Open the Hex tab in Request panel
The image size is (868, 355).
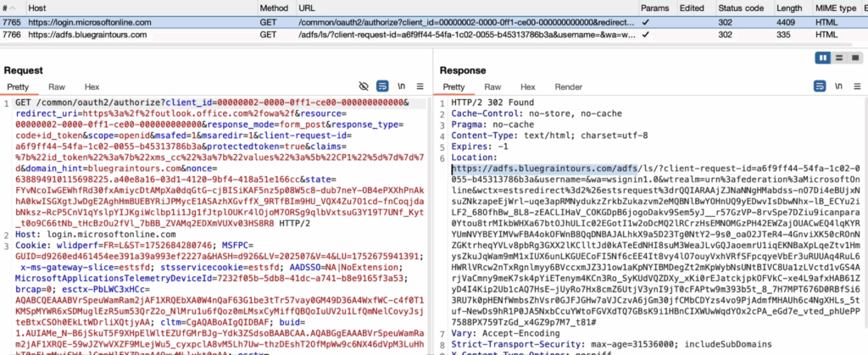92,87
